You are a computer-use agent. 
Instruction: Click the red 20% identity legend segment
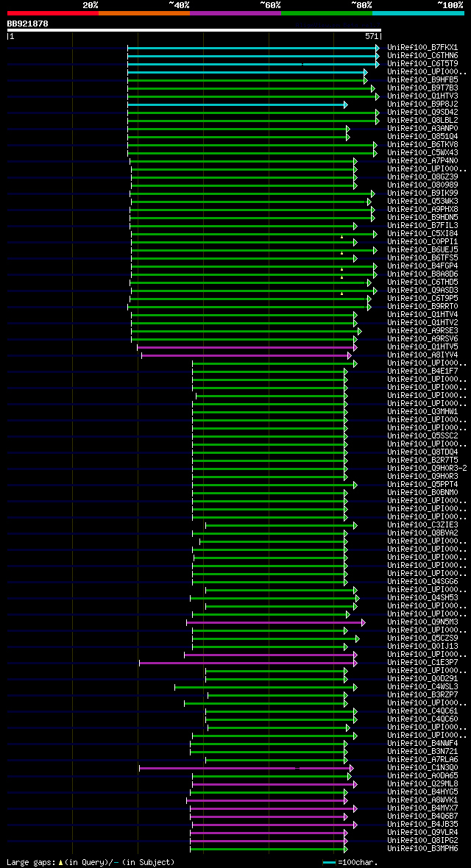(x=53, y=13)
